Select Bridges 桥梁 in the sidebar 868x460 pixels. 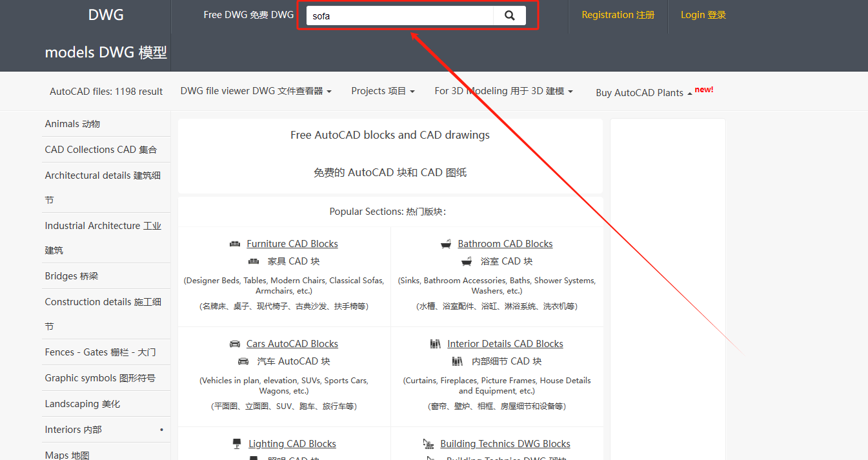coord(72,276)
